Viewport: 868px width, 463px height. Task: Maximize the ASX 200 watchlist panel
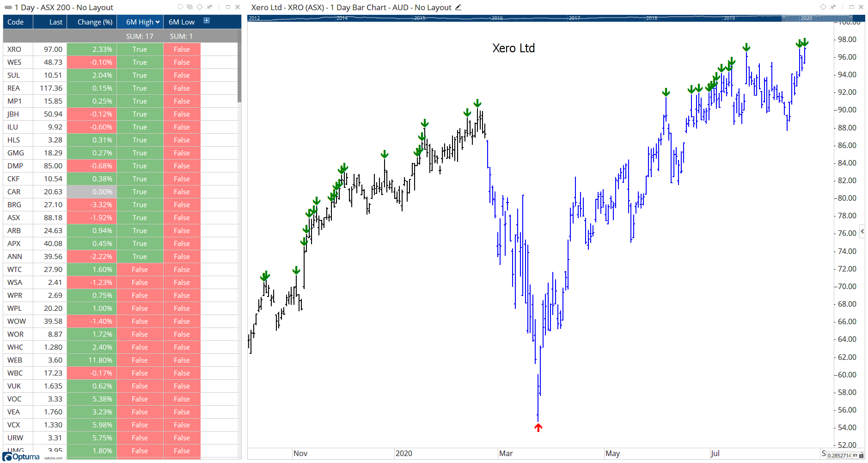228,7
